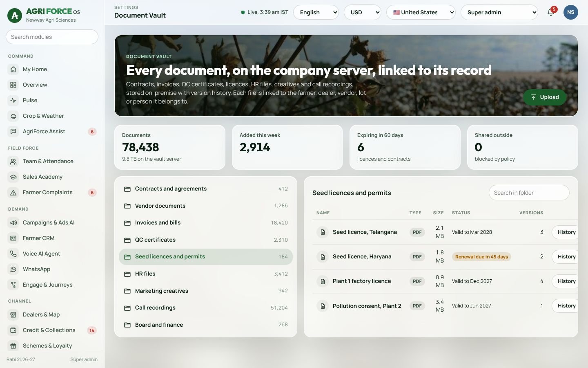Click the Credit & Collections 14 badge
The height and width of the screenshot is (368, 588).
tap(92, 330)
